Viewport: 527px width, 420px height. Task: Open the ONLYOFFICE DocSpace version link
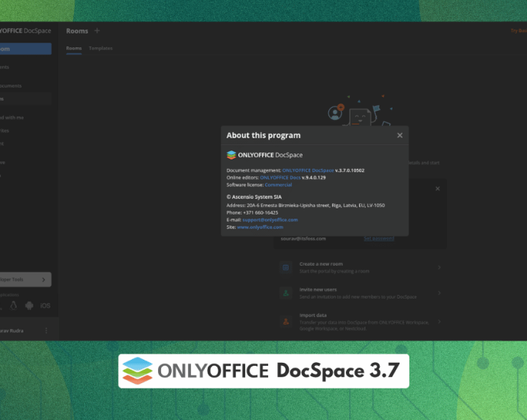click(308, 170)
